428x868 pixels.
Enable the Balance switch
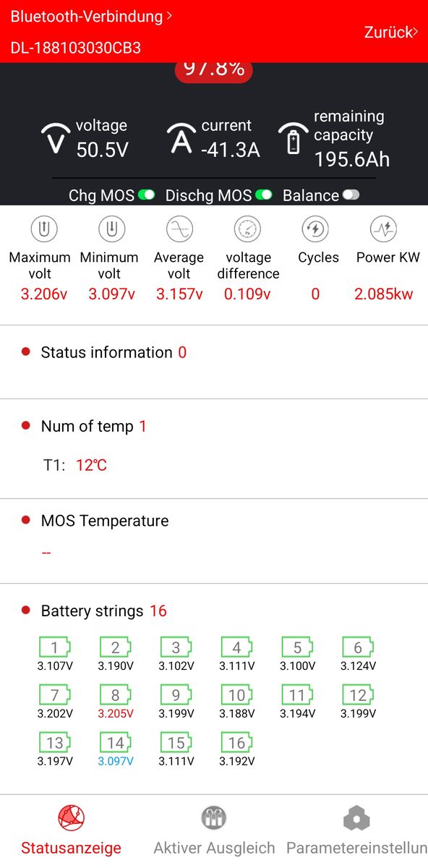pyautogui.click(x=351, y=195)
